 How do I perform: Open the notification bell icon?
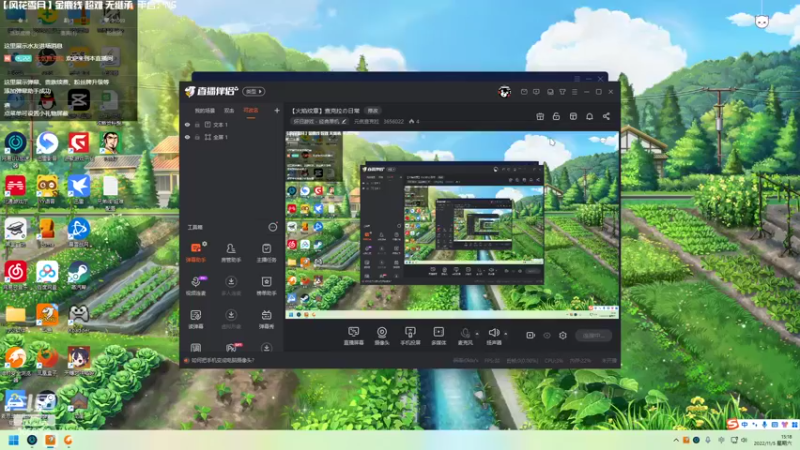click(x=589, y=116)
